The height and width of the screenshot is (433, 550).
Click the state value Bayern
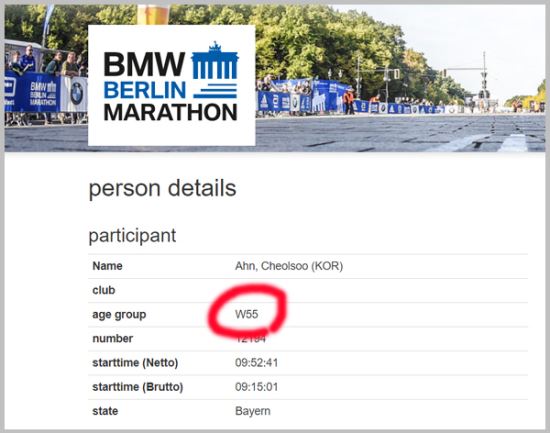coord(253,411)
